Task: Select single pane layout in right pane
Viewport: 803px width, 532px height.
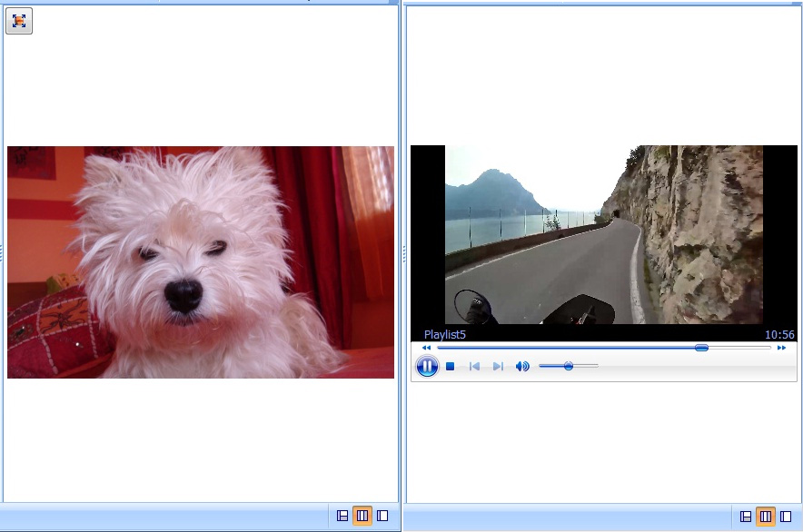Action: (786, 517)
